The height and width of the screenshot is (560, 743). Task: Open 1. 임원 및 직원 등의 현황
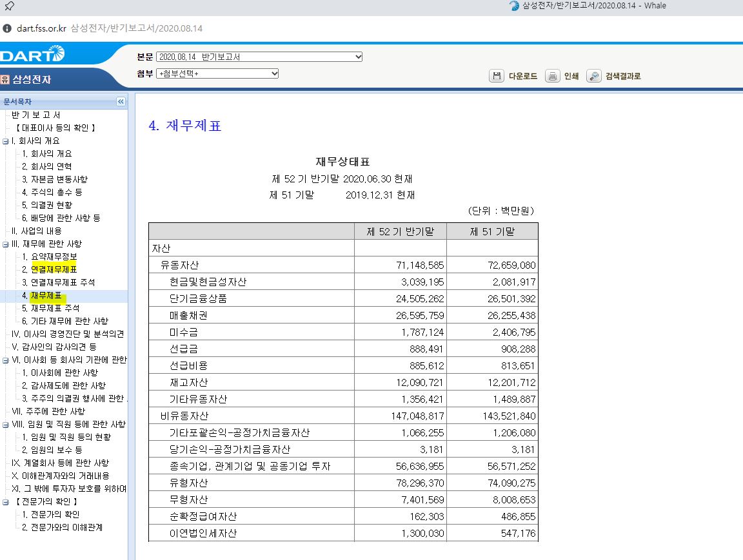coord(66,437)
